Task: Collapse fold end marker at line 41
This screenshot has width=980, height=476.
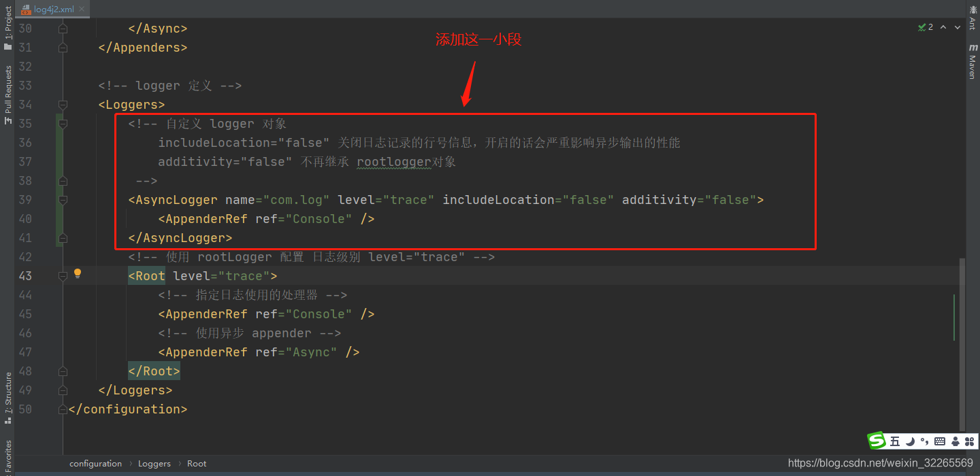Action: click(63, 238)
